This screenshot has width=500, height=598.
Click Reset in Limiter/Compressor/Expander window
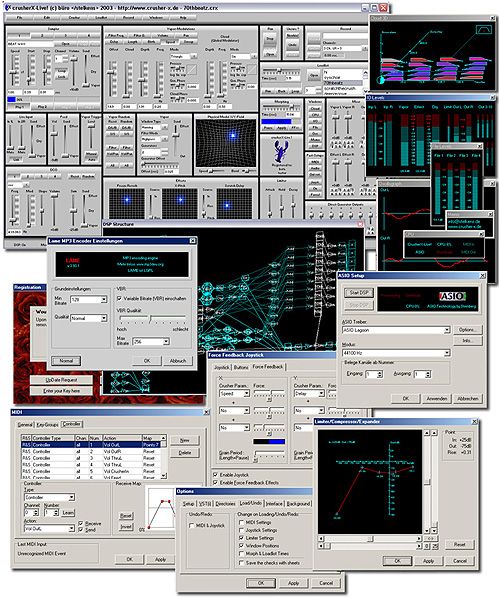[x=460, y=544]
